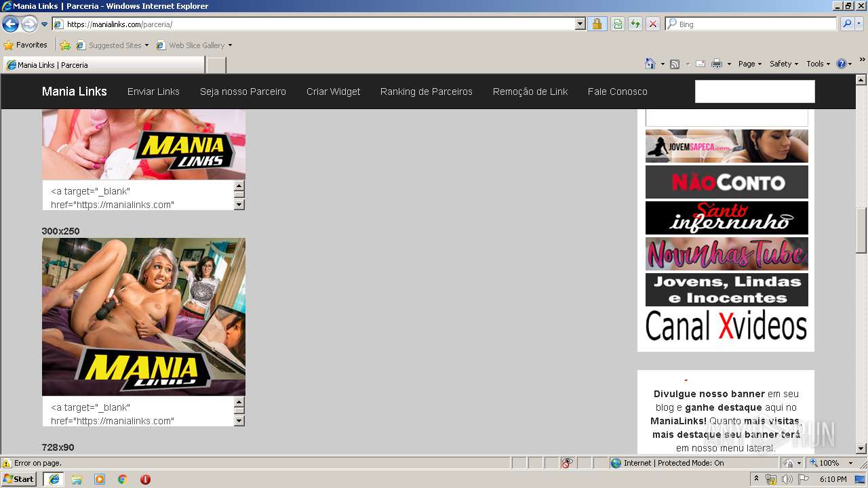Open Google Chrome from the taskbar
The width and height of the screenshot is (868, 488).
(x=123, y=479)
